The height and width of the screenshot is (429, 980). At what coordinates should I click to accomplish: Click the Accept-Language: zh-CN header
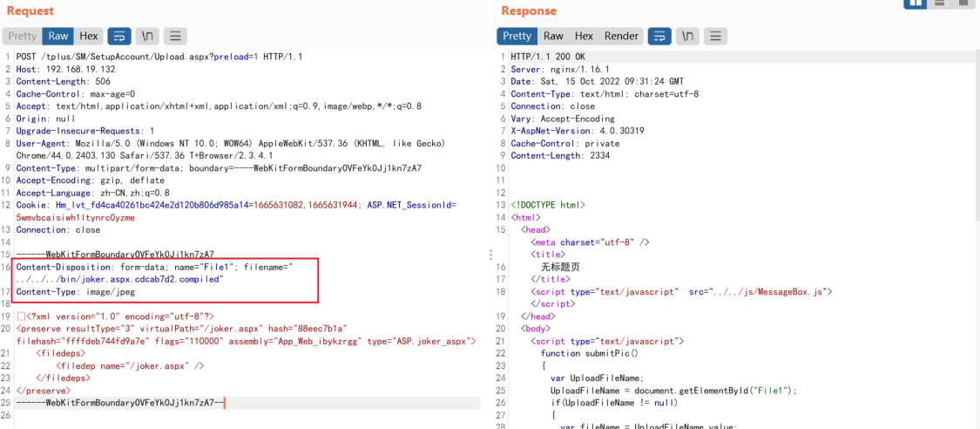coord(93,194)
